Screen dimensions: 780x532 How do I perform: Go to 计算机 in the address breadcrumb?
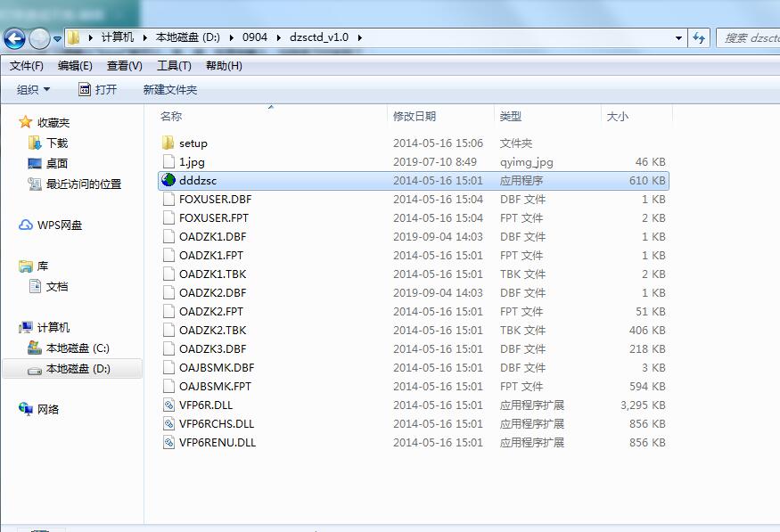(x=118, y=37)
